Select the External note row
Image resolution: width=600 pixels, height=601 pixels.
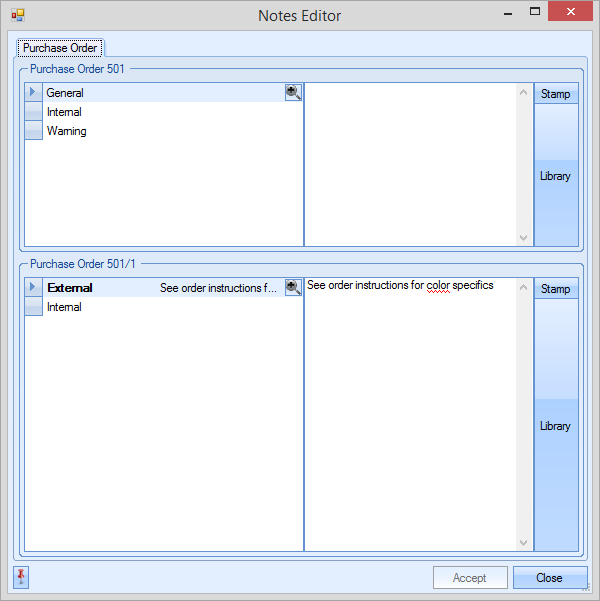163,287
